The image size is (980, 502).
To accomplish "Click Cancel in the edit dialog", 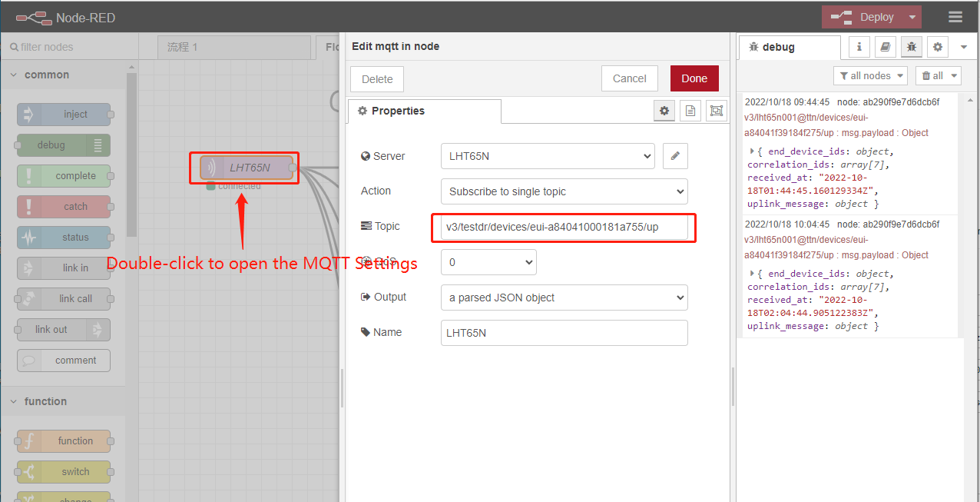I will [630, 78].
